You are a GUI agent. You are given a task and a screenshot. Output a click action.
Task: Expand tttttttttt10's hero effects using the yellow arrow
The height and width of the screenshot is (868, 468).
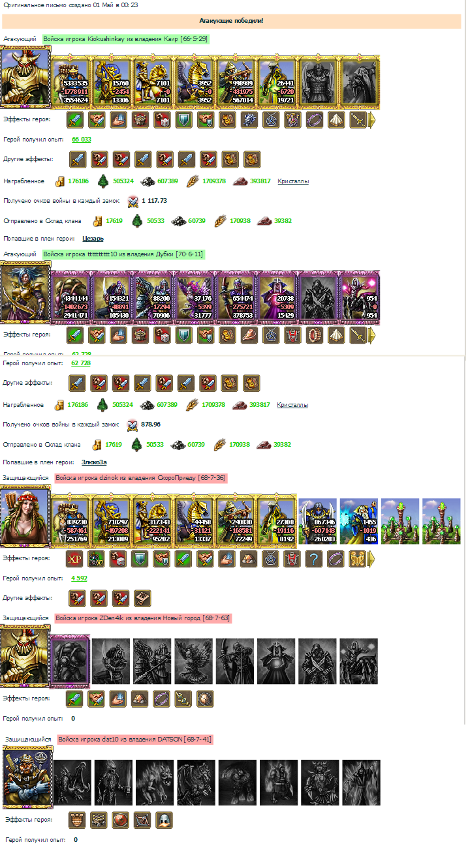pyautogui.click(x=372, y=335)
